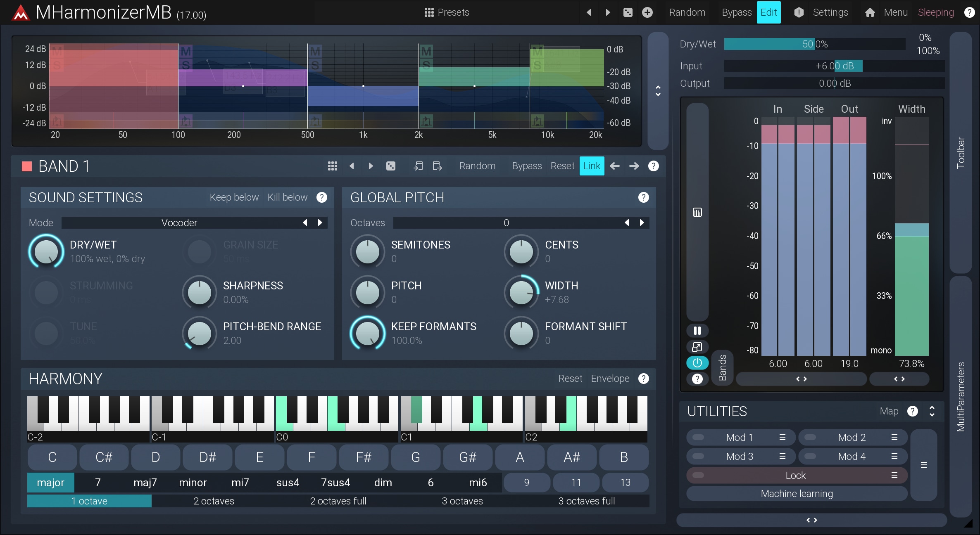Open Global Pitch help question icon
The width and height of the screenshot is (980, 535).
pyautogui.click(x=643, y=197)
